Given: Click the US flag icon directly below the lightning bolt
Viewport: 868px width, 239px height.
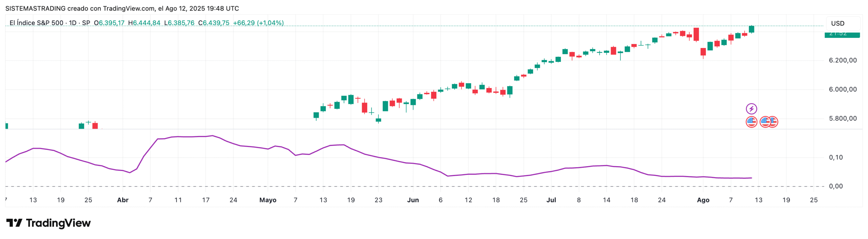Looking at the screenshot, I should pos(751,122).
